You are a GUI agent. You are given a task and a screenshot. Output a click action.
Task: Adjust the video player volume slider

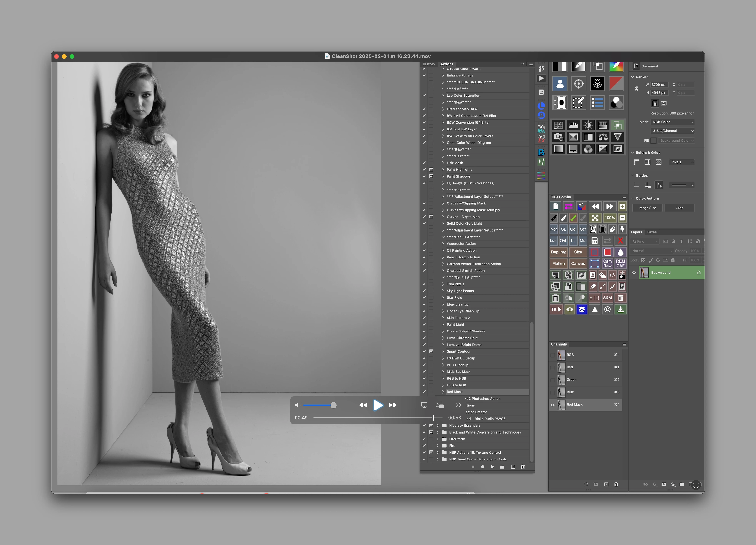[x=333, y=405]
